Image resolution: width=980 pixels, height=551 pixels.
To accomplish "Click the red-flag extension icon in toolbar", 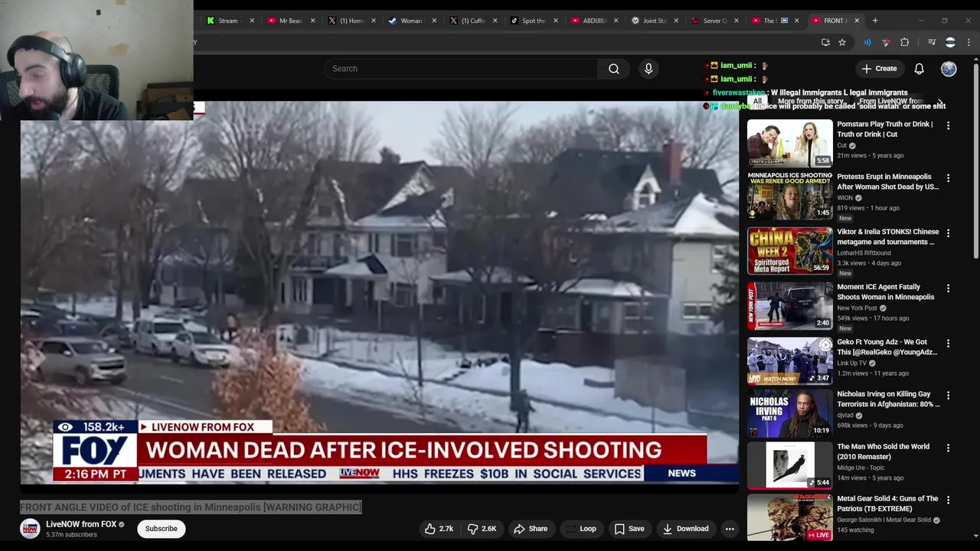I will click(x=886, y=42).
